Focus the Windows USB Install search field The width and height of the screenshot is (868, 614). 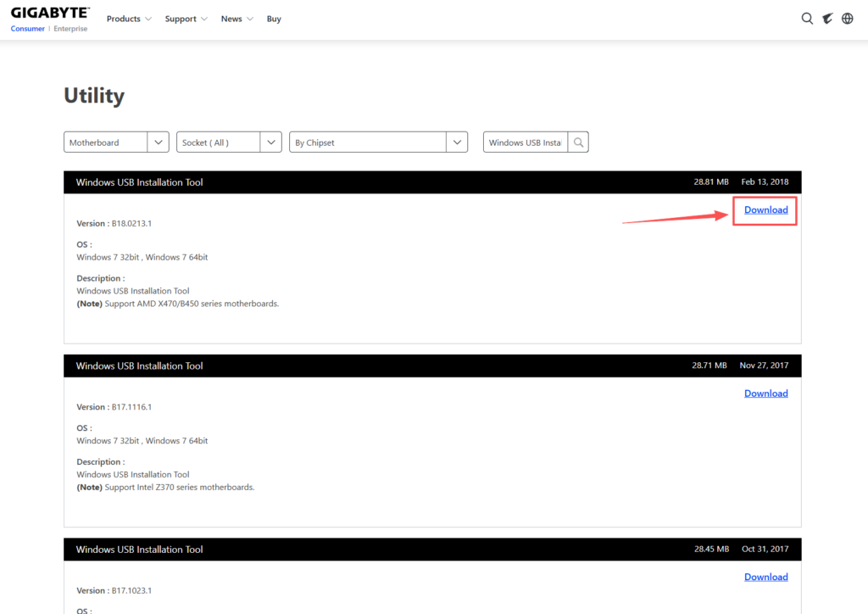click(x=525, y=142)
